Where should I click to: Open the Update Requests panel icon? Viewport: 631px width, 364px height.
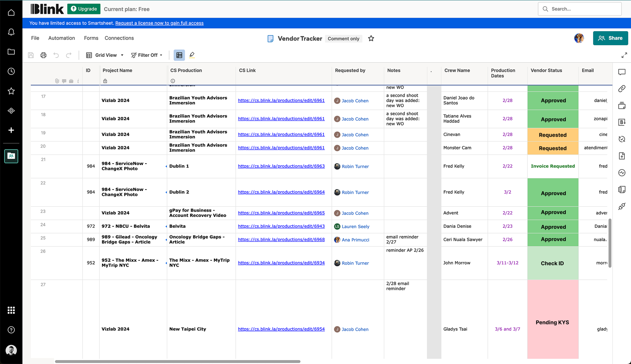622,139
